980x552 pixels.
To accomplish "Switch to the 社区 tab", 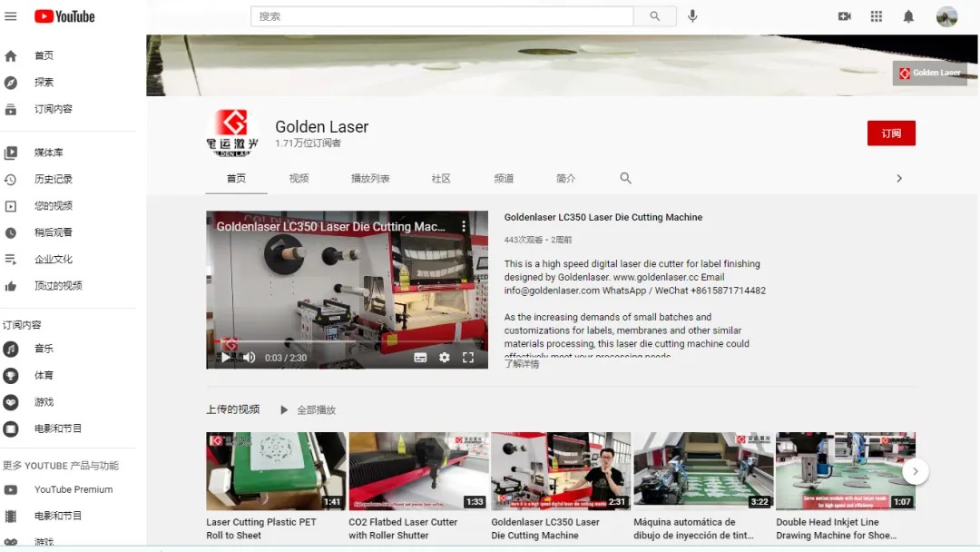I will (441, 178).
